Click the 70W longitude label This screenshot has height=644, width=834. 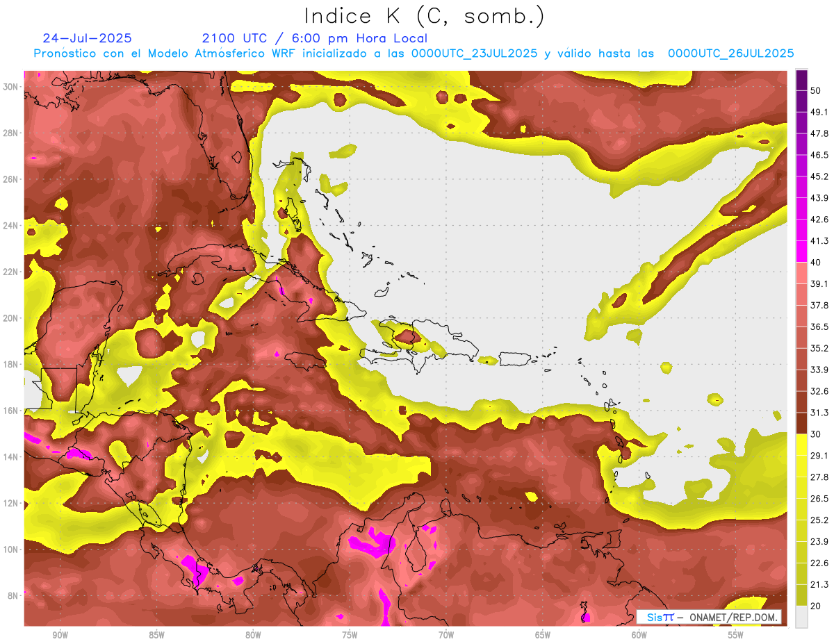tap(446, 635)
